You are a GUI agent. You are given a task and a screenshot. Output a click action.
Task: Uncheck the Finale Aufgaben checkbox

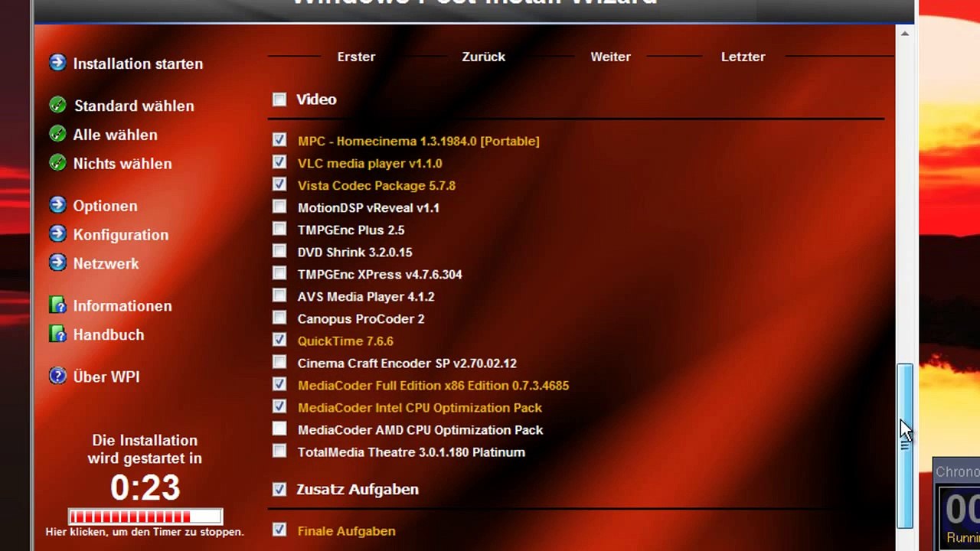279,530
